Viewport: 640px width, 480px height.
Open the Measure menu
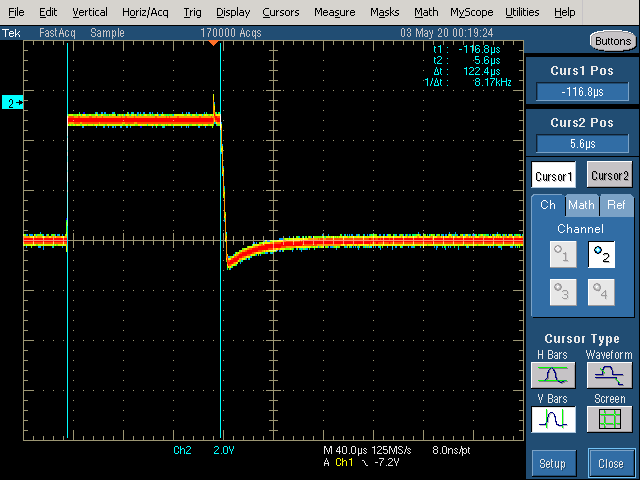334,12
